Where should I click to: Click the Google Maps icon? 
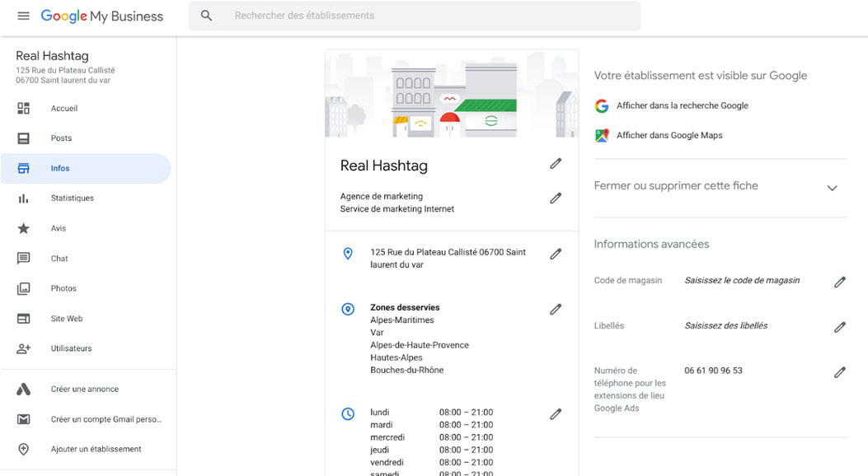tap(602, 135)
